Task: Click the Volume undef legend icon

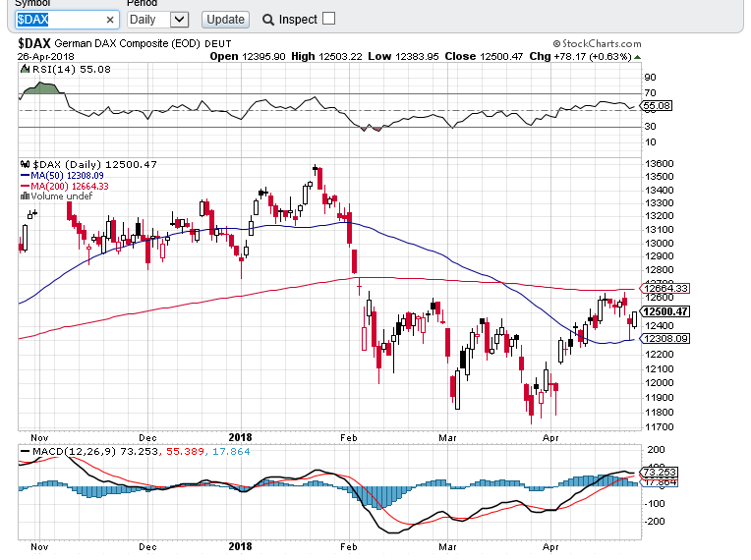Action: point(25,196)
